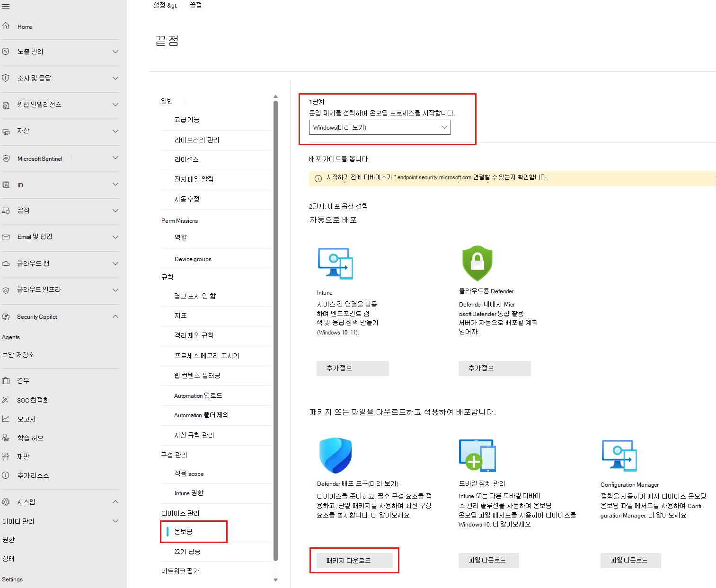716x588 pixels.
Task: Open the operating system dropdown
Action: click(x=380, y=127)
